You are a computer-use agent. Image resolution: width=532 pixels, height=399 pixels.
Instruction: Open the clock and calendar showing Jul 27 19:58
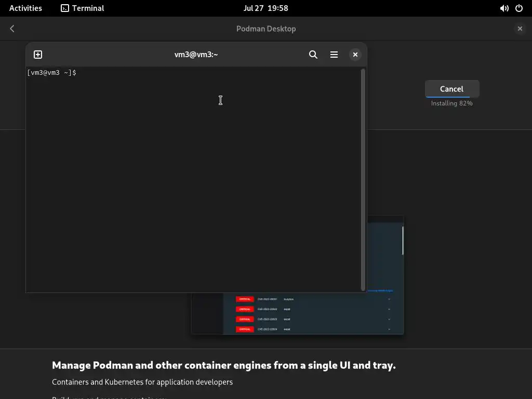pyautogui.click(x=265, y=8)
